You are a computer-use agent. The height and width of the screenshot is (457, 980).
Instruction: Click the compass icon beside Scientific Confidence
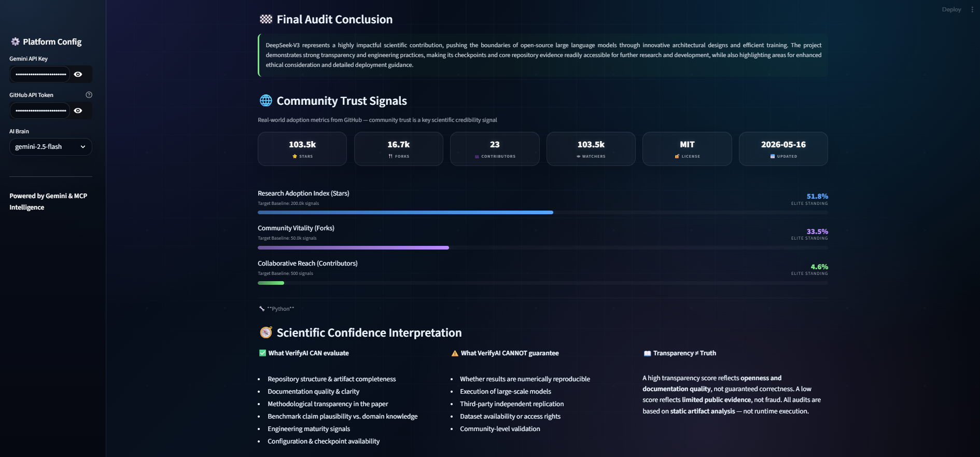[x=266, y=333]
